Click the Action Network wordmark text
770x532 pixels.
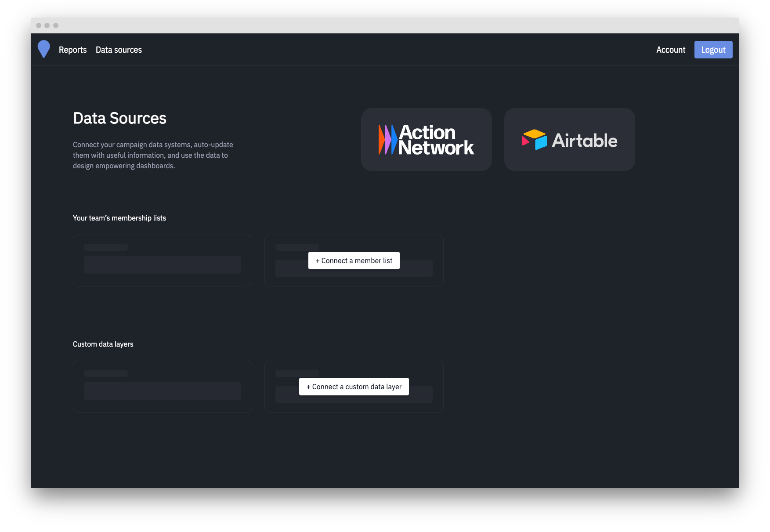pos(436,140)
